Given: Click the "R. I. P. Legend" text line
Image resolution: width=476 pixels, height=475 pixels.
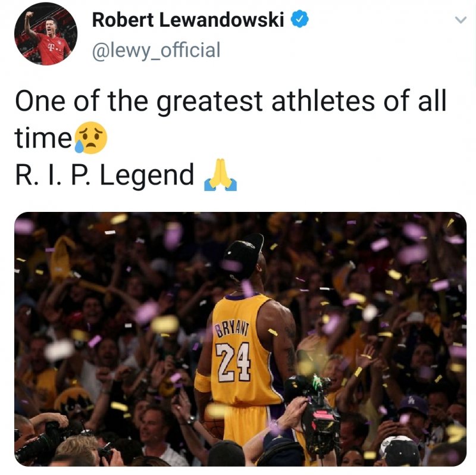Looking at the screenshot, I should pyautogui.click(x=104, y=174).
